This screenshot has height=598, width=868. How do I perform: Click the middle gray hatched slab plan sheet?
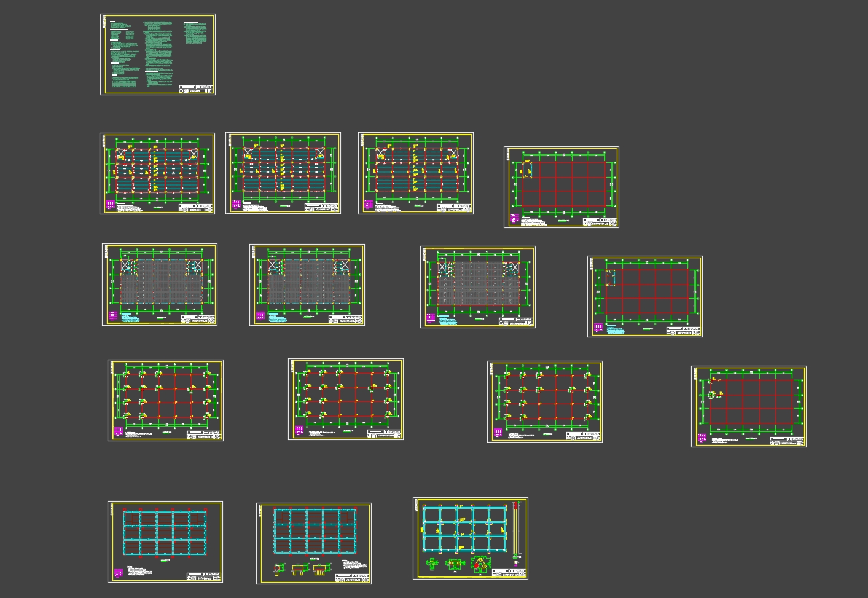tap(307, 285)
